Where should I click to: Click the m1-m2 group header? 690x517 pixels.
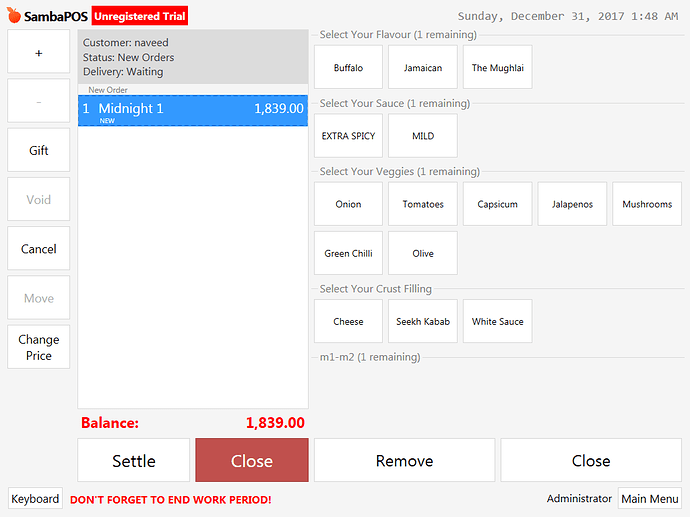click(370, 357)
